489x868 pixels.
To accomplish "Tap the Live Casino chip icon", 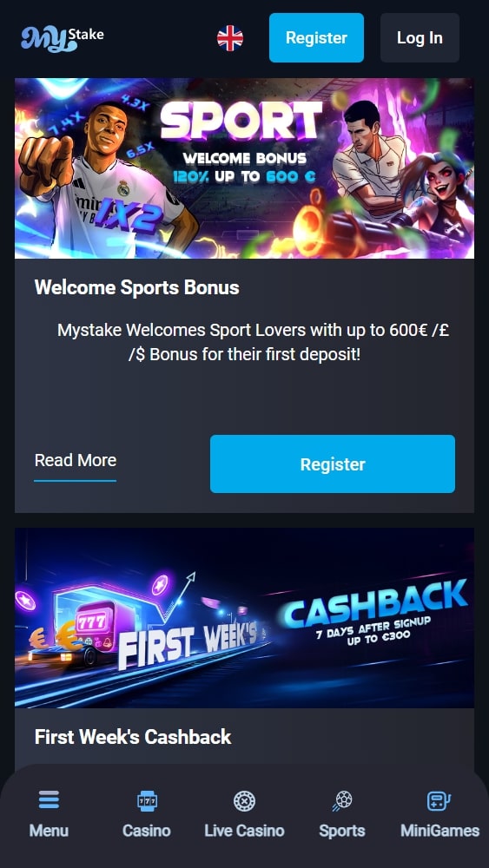I will [x=244, y=801].
